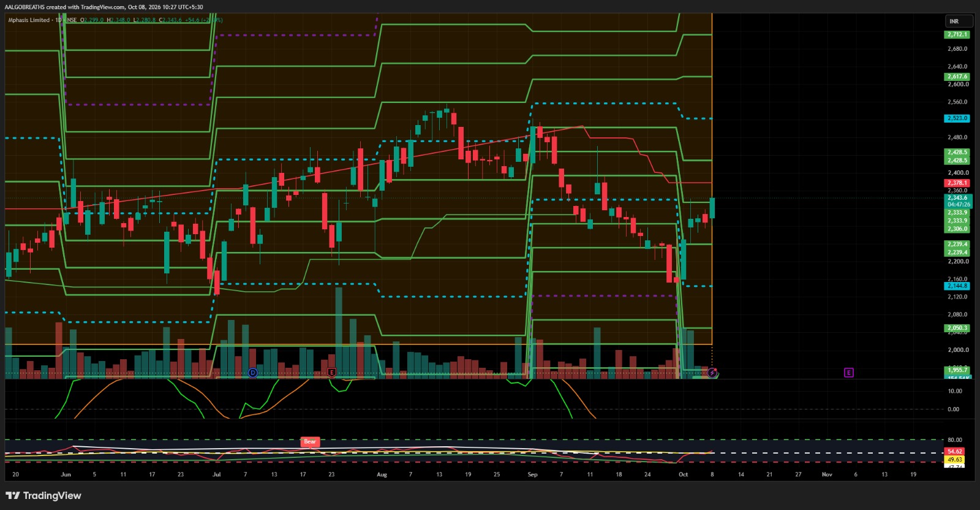Viewport: 980px width, 510px height.
Task: Click the red Bear signal label
Action: coord(310,441)
